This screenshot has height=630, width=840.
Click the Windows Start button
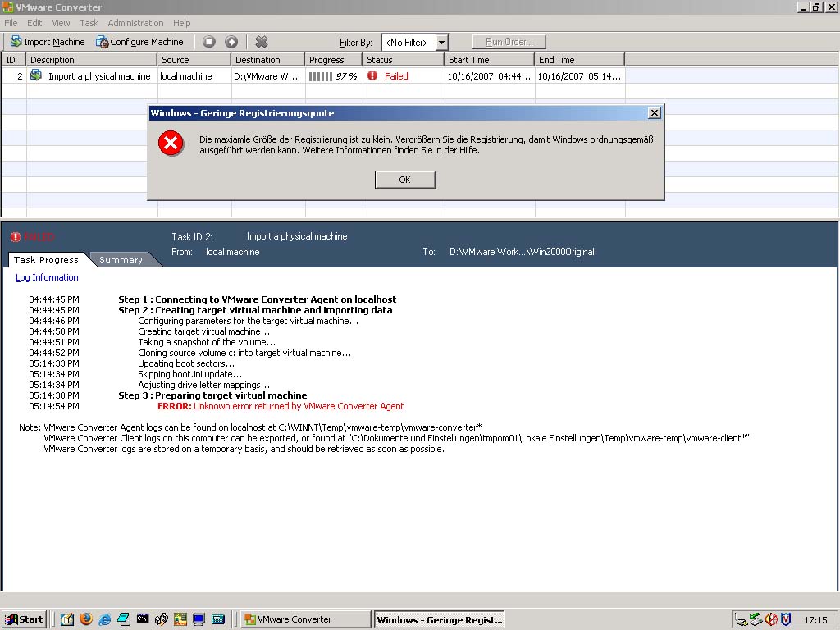(24, 619)
